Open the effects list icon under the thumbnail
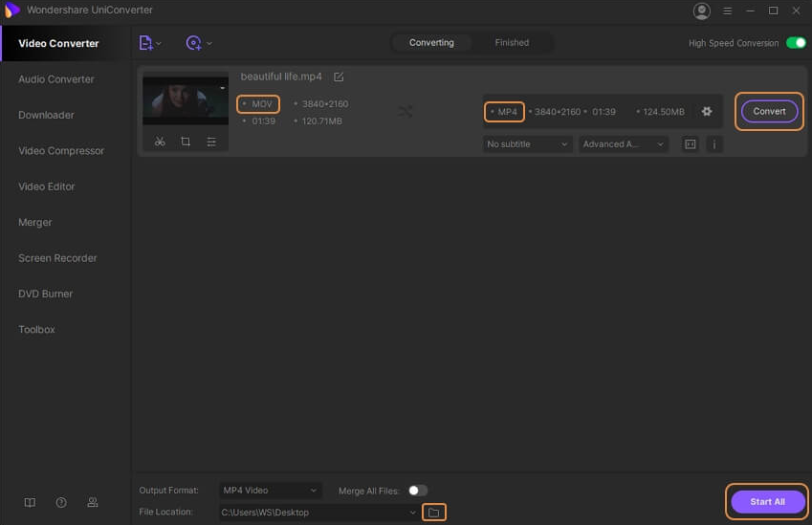The image size is (812, 525). [x=211, y=142]
